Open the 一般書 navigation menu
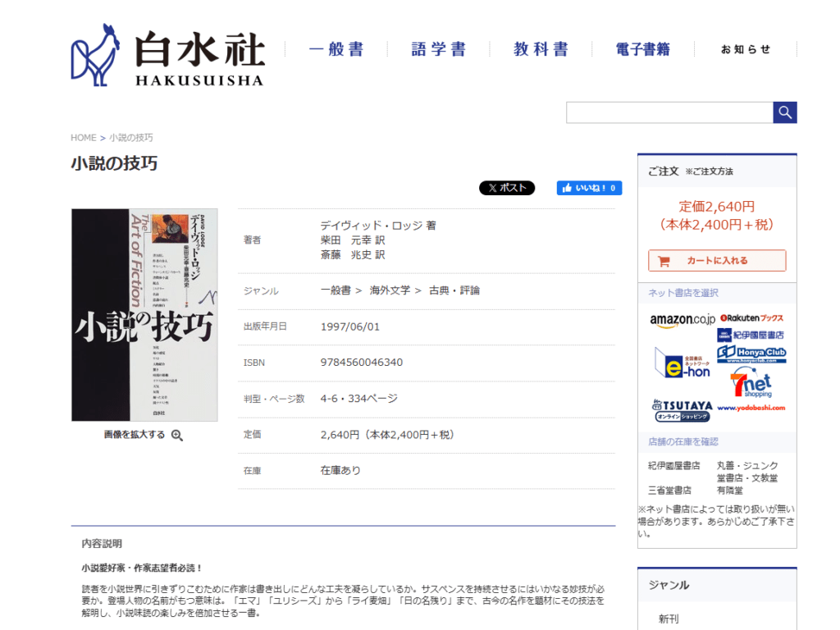The width and height of the screenshot is (840, 630). (336, 49)
